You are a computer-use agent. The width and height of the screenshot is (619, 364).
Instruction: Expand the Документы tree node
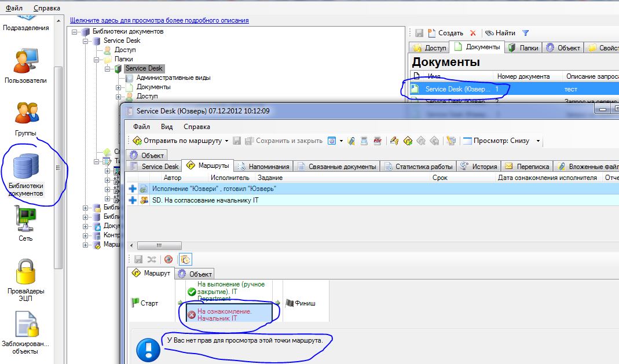pyautogui.click(x=119, y=87)
